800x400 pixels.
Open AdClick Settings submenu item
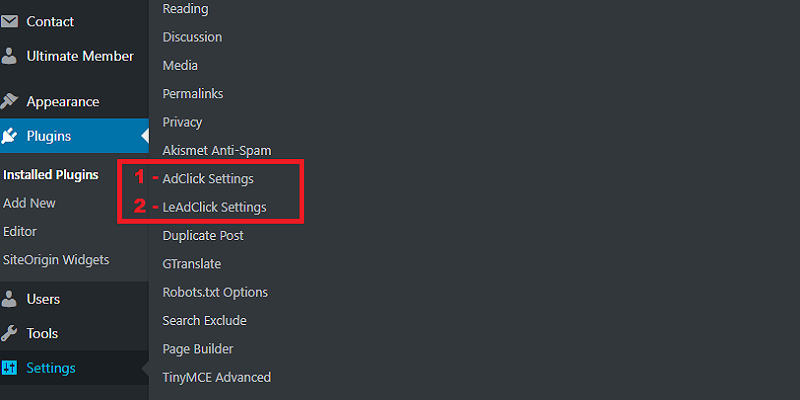pos(208,179)
